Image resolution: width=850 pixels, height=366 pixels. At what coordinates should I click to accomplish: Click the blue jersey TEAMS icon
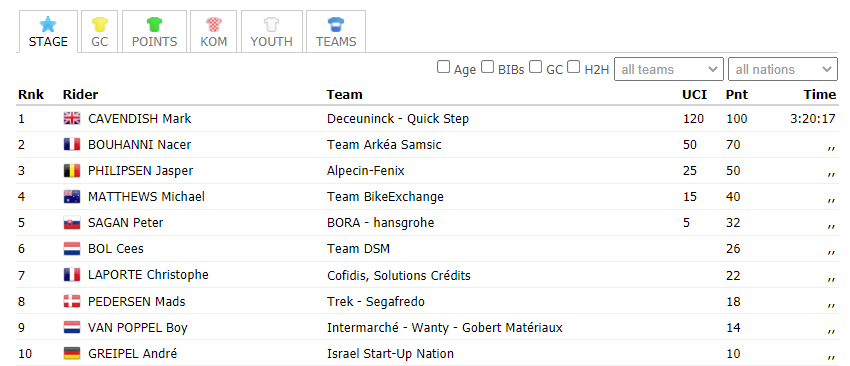coord(336,24)
